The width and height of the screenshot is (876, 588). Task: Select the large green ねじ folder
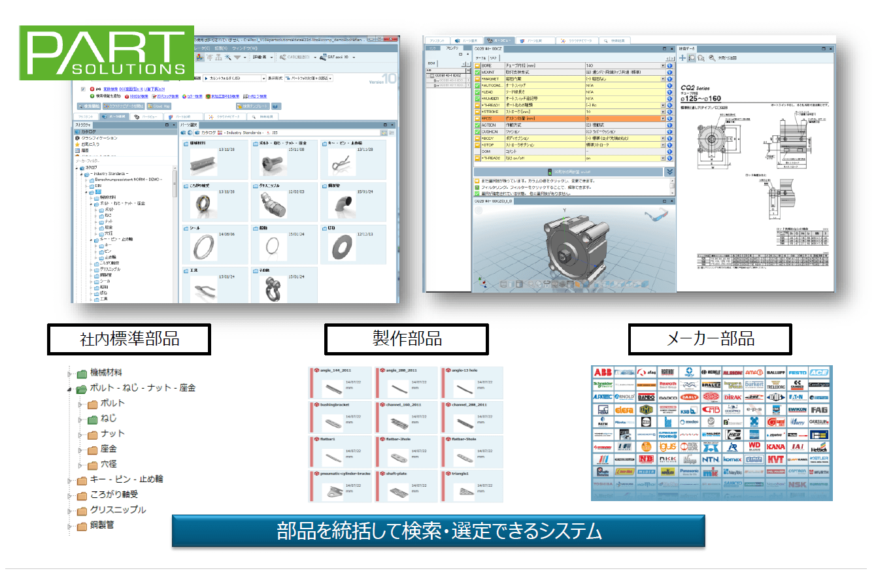tap(102, 419)
